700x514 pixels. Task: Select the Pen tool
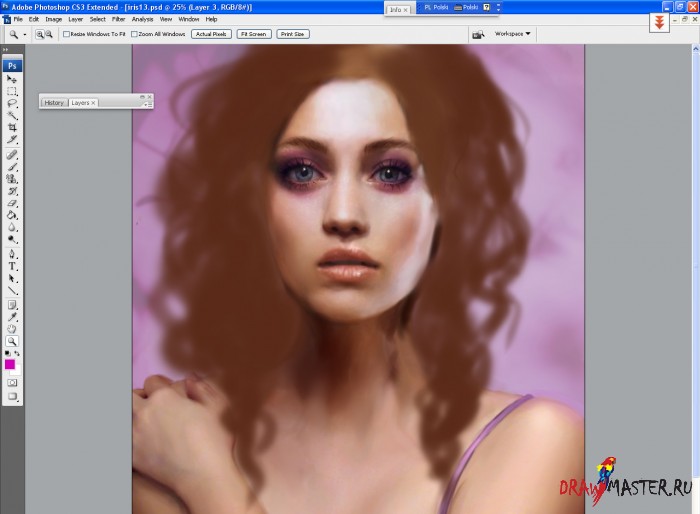click(x=12, y=255)
